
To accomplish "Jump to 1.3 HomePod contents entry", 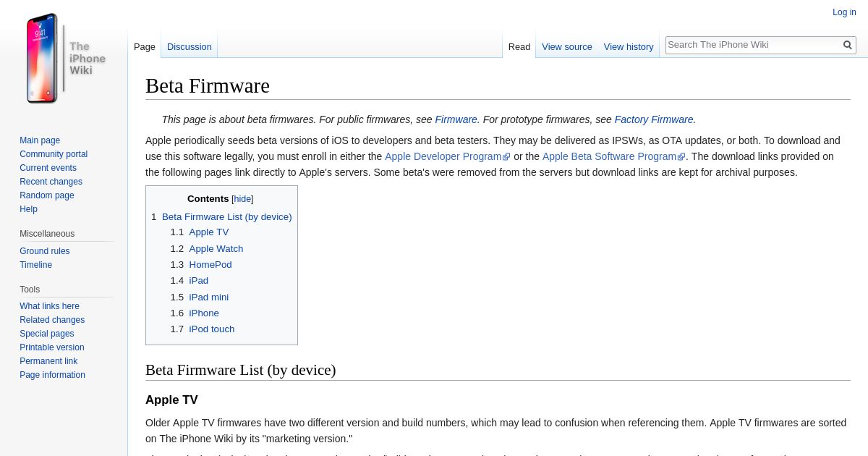I will (210, 265).
